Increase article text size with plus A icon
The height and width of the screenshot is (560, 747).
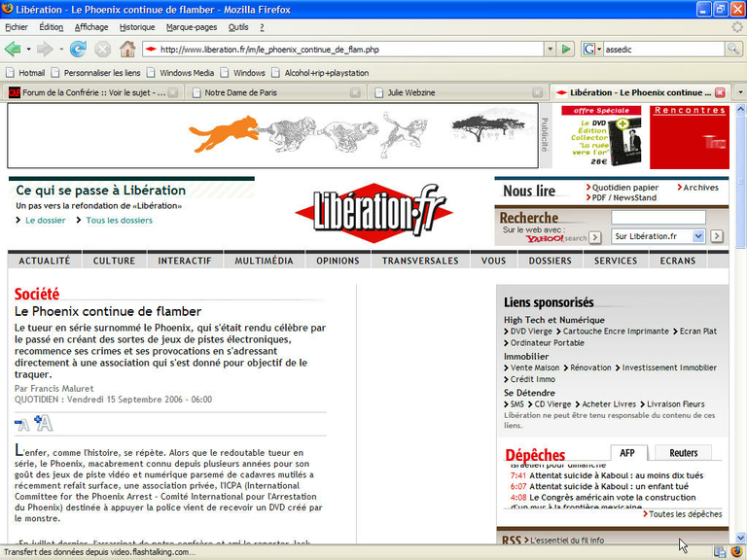[44, 423]
